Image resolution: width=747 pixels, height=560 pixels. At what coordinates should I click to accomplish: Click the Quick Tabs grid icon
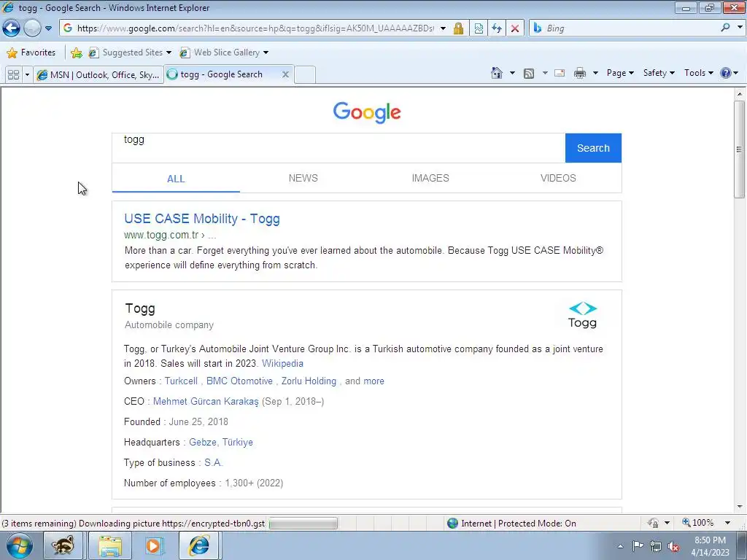(x=13, y=75)
